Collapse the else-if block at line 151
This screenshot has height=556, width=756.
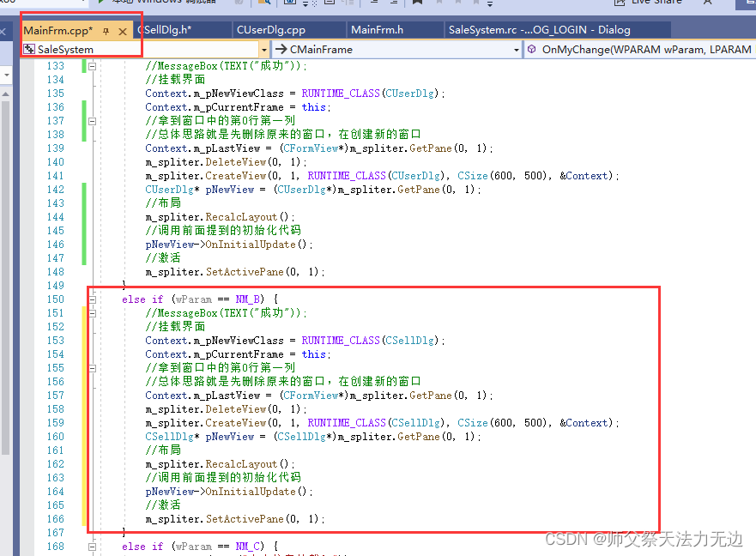pos(92,312)
